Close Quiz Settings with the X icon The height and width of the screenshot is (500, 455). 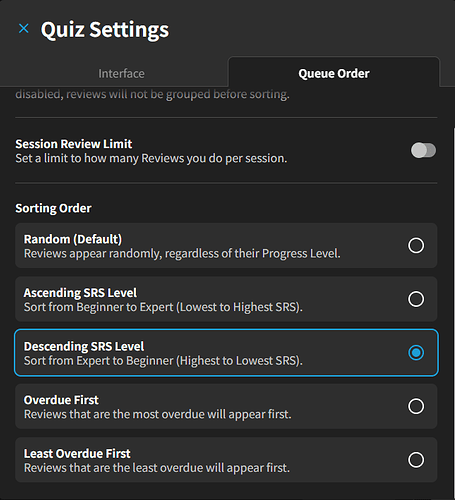coord(24,29)
